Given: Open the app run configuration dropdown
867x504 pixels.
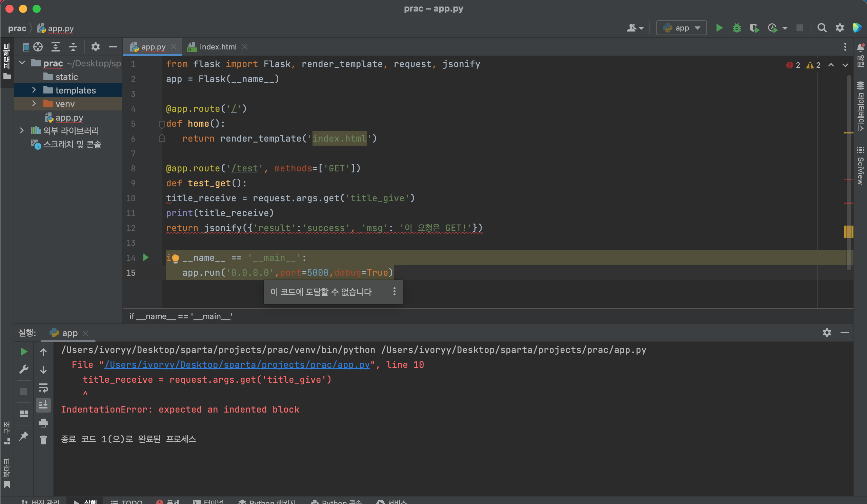Looking at the screenshot, I should [681, 28].
